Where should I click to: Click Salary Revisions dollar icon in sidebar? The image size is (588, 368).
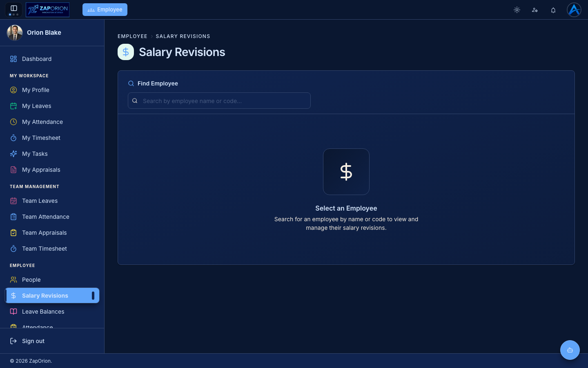(x=13, y=296)
